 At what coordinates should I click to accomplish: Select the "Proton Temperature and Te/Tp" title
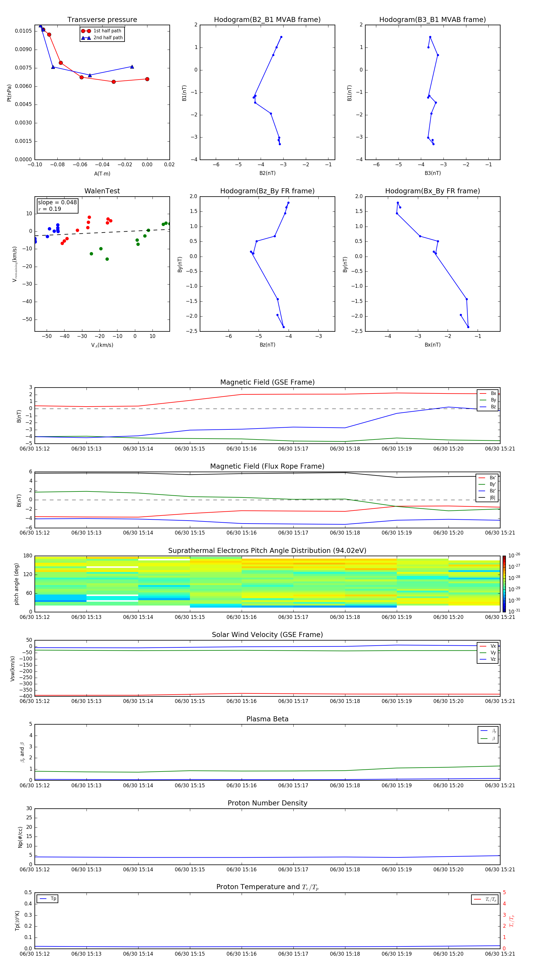tap(267, 887)
